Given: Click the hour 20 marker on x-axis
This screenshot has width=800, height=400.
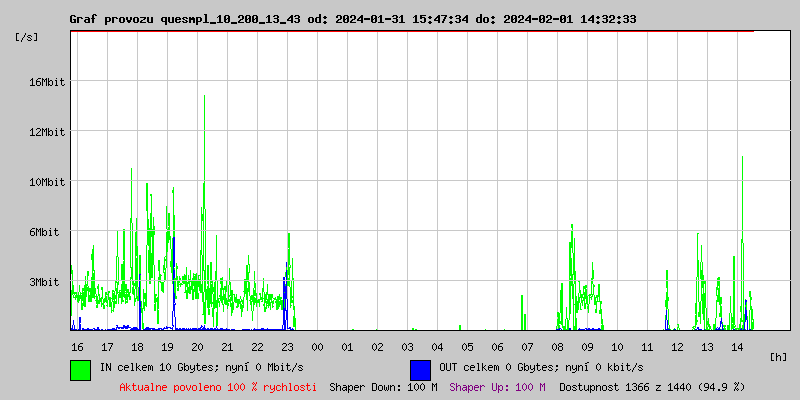Looking at the screenshot, I should 197,346.
